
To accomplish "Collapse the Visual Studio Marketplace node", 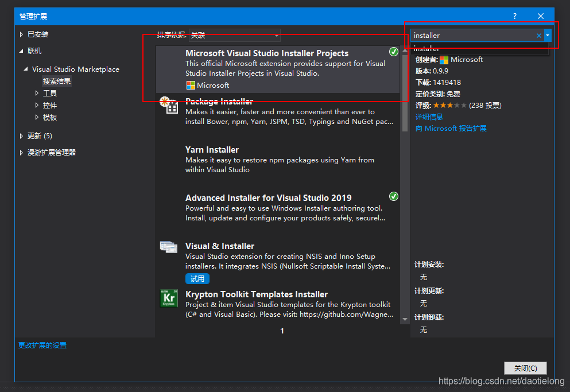I will 26,69.
